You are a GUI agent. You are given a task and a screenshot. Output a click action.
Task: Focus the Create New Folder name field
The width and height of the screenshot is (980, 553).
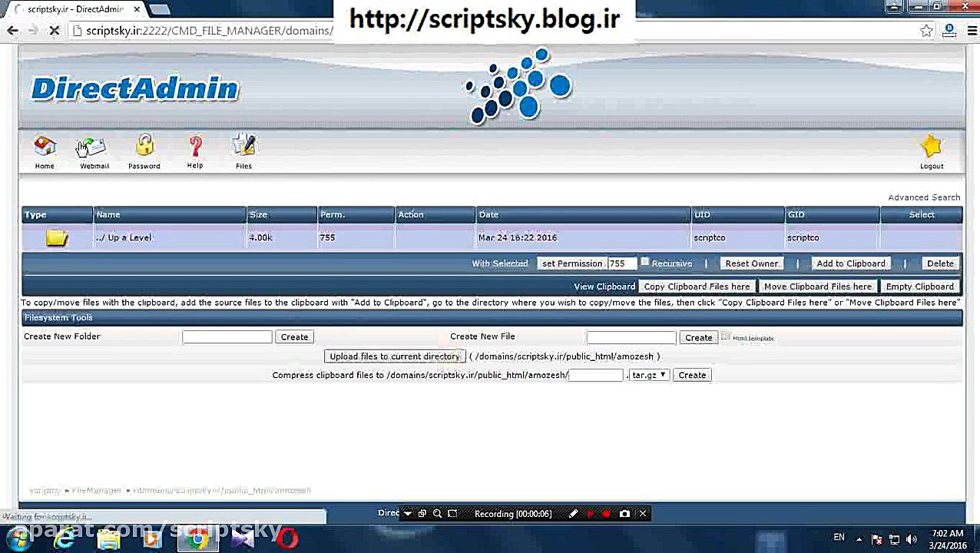[x=227, y=337]
